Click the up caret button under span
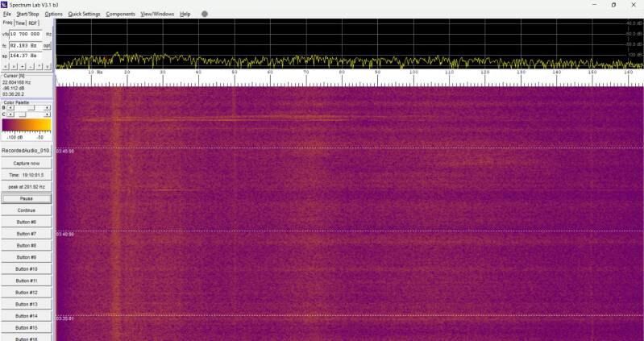The image size is (644, 341). [39, 67]
